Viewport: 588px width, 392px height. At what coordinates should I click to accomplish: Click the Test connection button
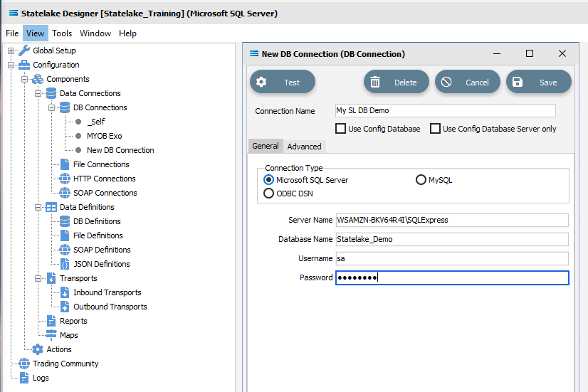pyautogui.click(x=283, y=82)
